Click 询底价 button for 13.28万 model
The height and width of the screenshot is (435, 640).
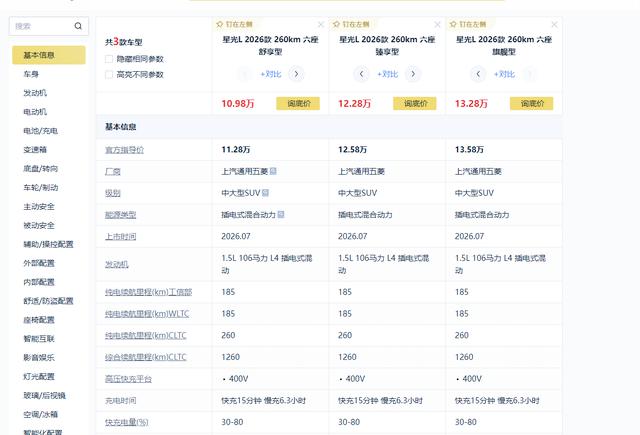coord(531,103)
